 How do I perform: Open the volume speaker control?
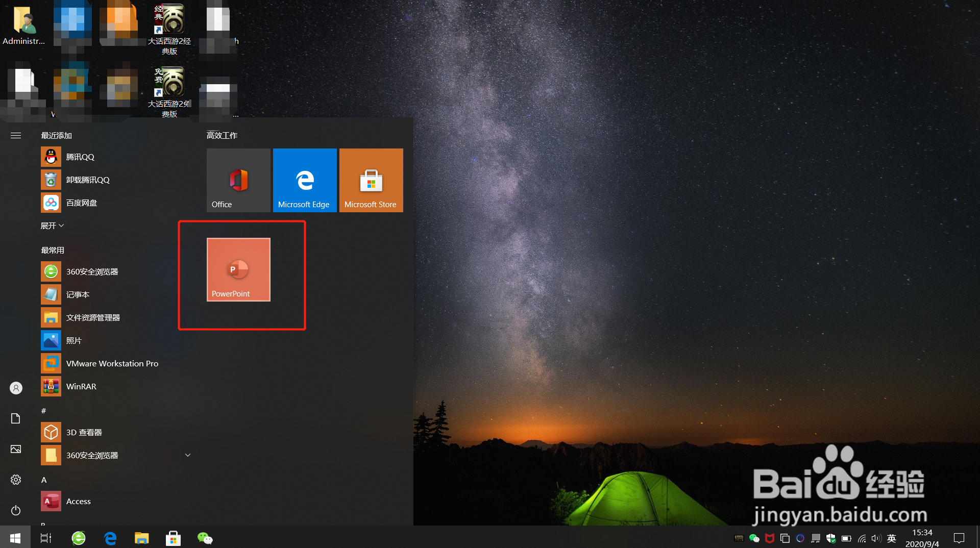pos(876,538)
